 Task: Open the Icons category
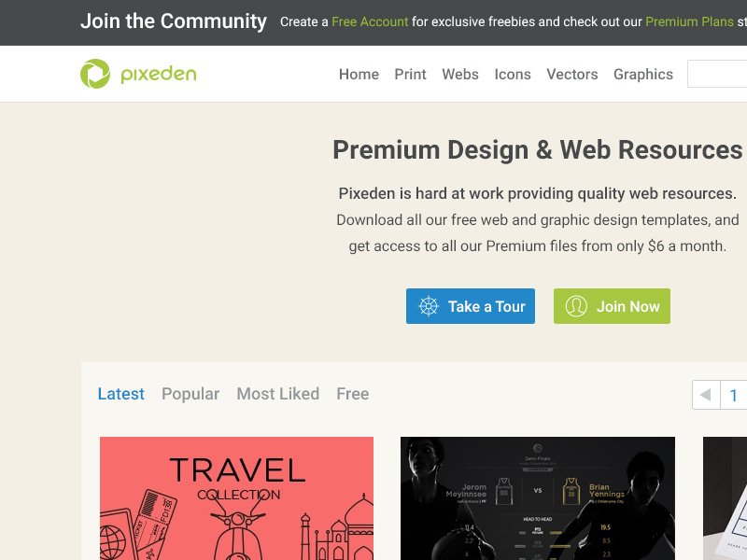click(513, 75)
